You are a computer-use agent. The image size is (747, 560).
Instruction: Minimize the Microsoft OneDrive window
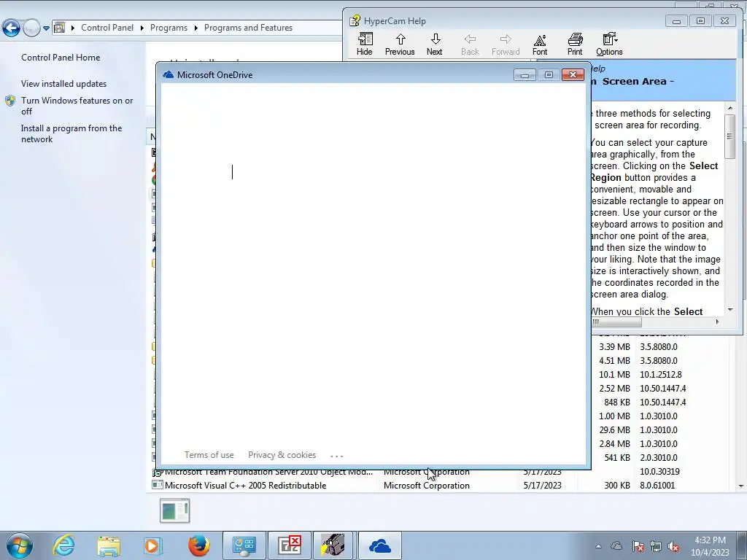pyautogui.click(x=525, y=75)
